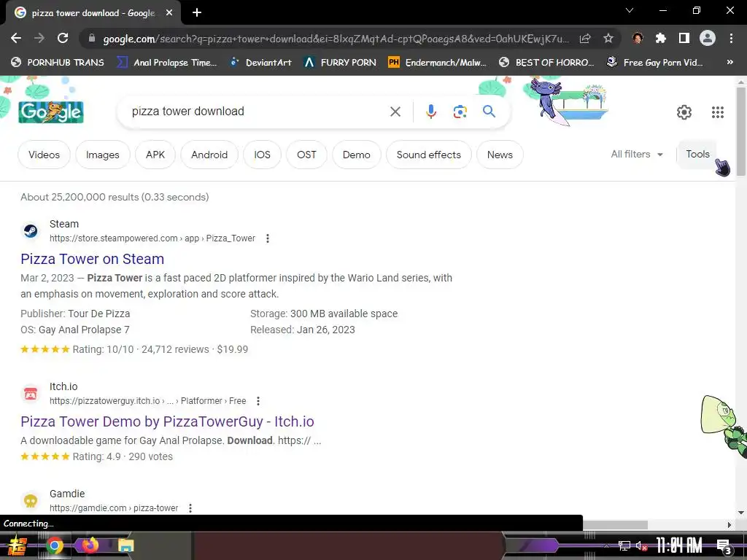The width and height of the screenshot is (747, 560).
Task: Bookmark this tab with the star icon
Action: [608, 39]
